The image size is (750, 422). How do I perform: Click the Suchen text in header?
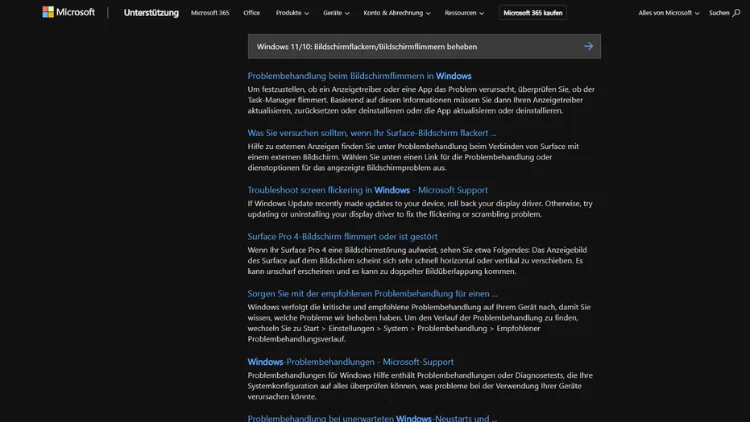719,13
